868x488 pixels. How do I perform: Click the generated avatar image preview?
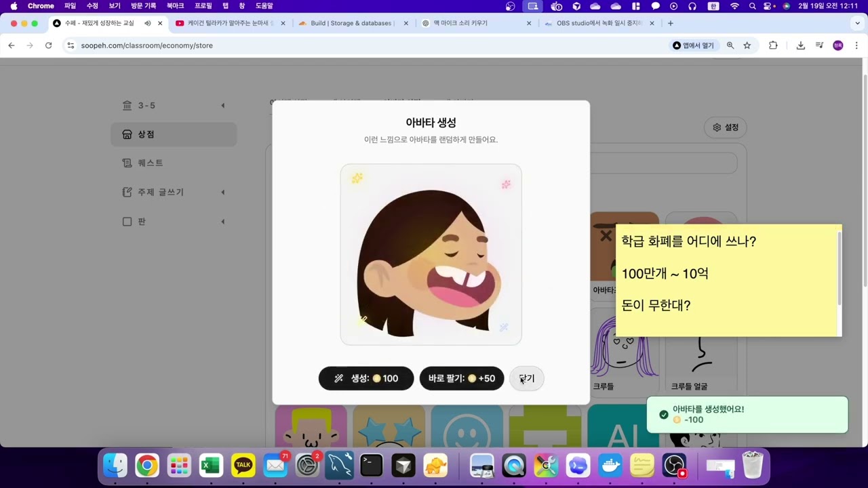point(431,254)
